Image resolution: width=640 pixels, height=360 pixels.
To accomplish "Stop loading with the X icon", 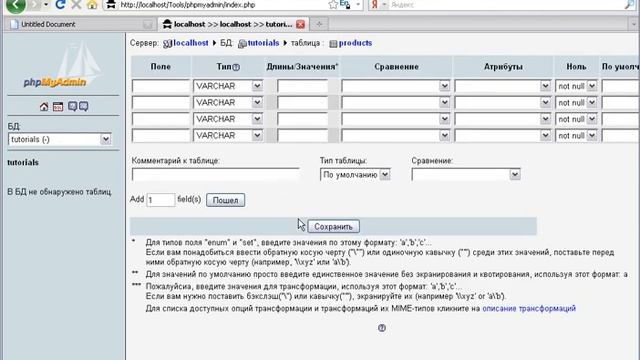I will [x=76, y=5].
